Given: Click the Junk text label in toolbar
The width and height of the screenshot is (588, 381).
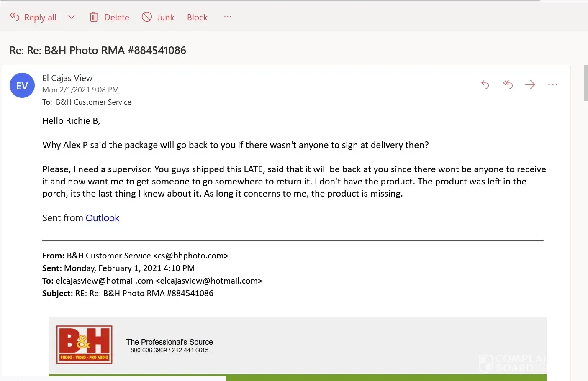Looking at the screenshot, I should (x=165, y=18).
